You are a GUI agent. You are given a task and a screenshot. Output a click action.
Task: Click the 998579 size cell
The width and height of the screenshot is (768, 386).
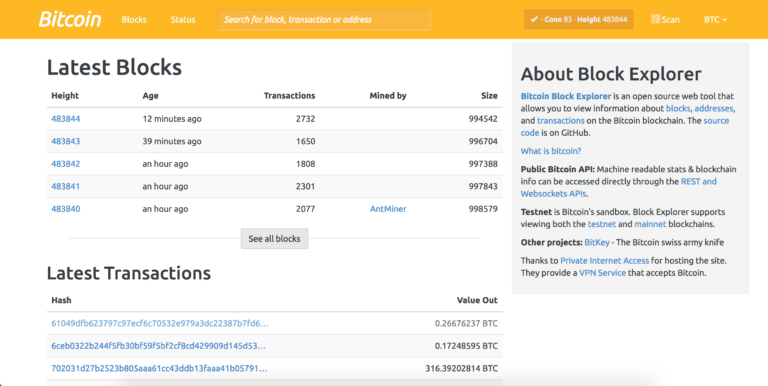click(483, 209)
